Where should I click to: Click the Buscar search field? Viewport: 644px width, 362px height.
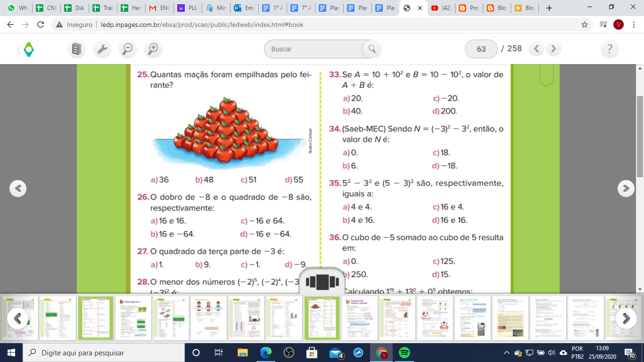(314, 49)
